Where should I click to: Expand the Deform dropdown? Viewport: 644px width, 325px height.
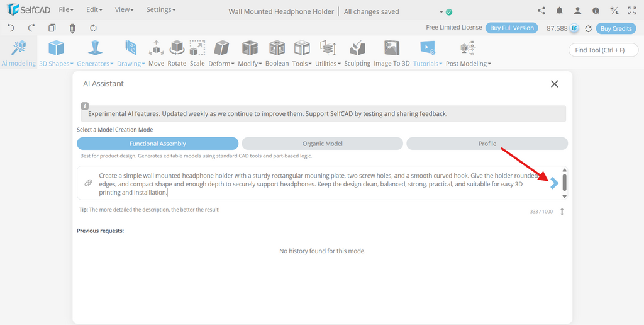(221, 53)
